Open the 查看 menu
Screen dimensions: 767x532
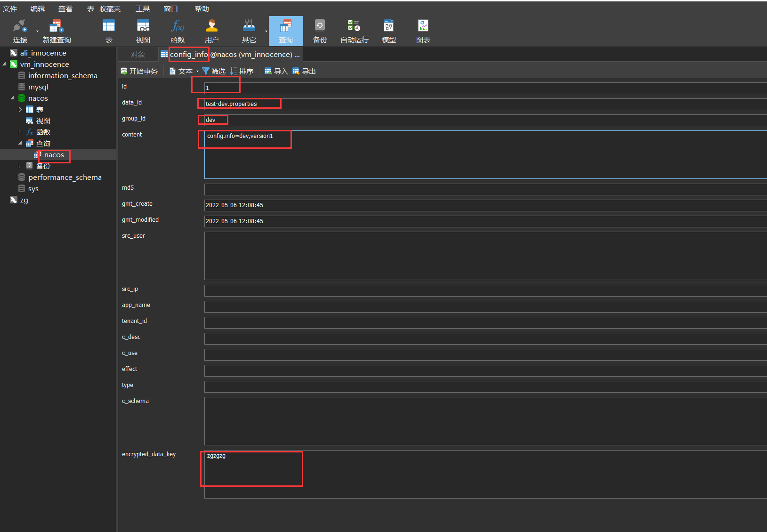(65, 8)
